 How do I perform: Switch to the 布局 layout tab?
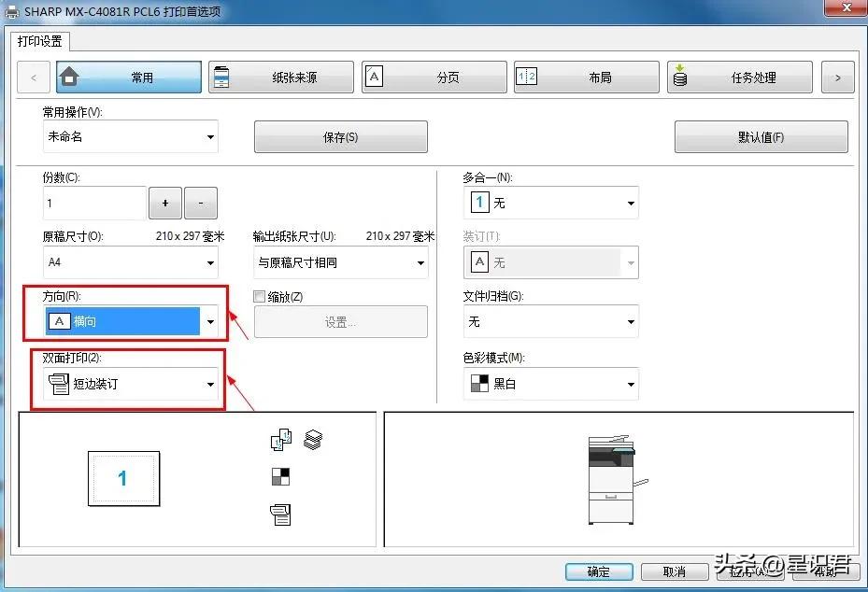click(586, 77)
